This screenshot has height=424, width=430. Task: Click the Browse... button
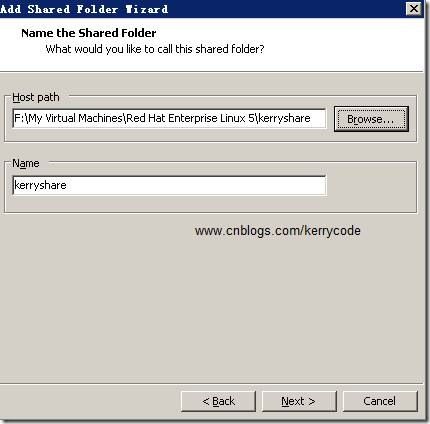point(371,119)
